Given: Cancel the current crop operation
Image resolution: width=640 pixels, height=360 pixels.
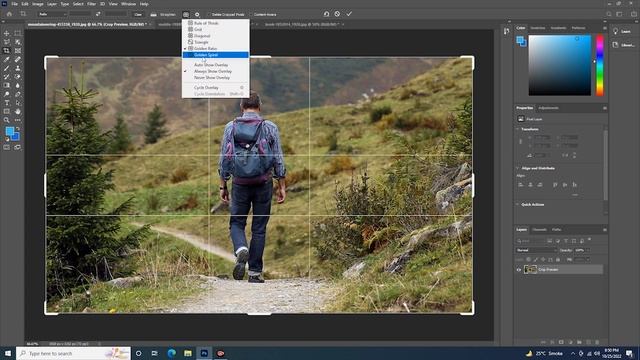Looking at the screenshot, I should click(337, 14).
